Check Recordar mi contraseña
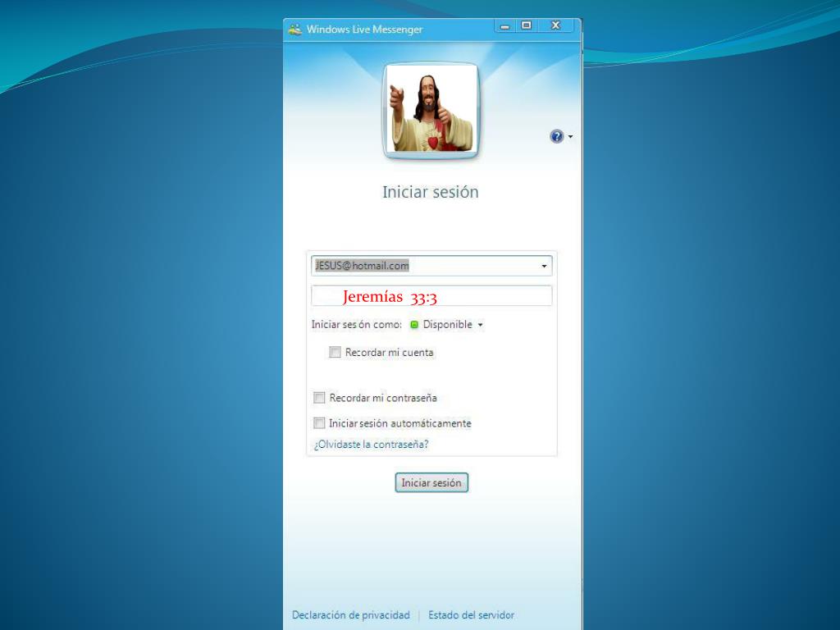This screenshot has height=630, width=840. coord(319,398)
